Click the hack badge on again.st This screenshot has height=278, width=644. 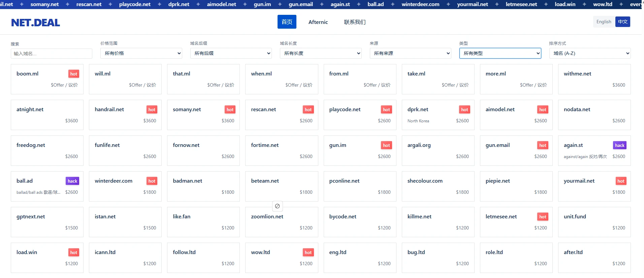[x=619, y=145]
